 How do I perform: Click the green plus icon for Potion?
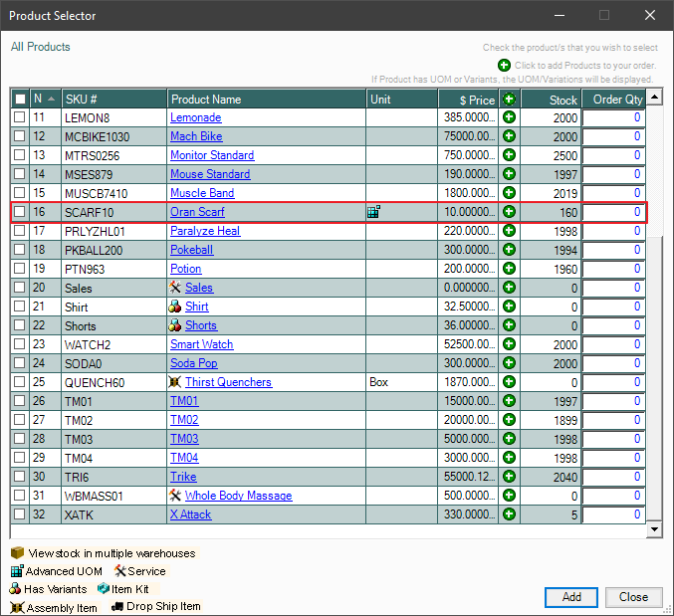click(x=509, y=269)
